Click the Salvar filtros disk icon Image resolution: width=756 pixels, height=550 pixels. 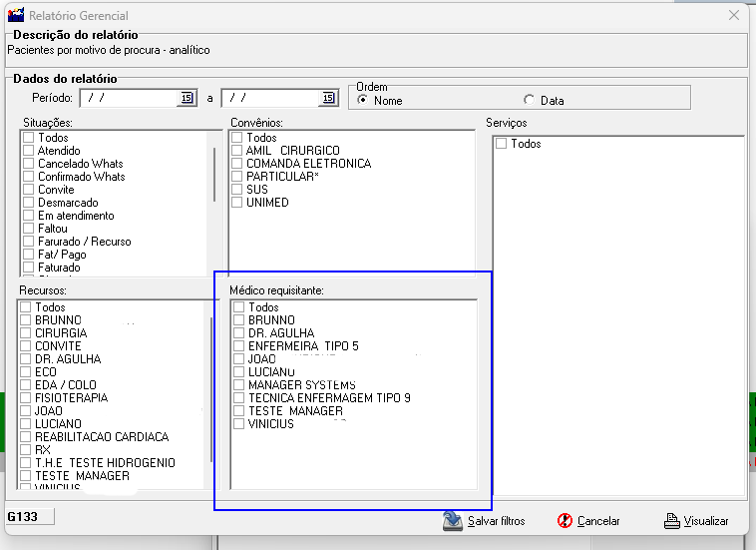(452, 521)
